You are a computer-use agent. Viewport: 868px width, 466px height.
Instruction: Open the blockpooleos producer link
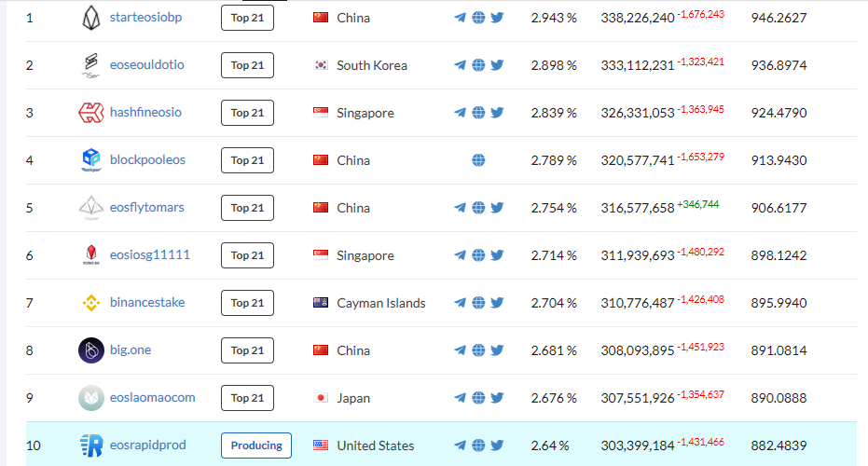point(147,160)
